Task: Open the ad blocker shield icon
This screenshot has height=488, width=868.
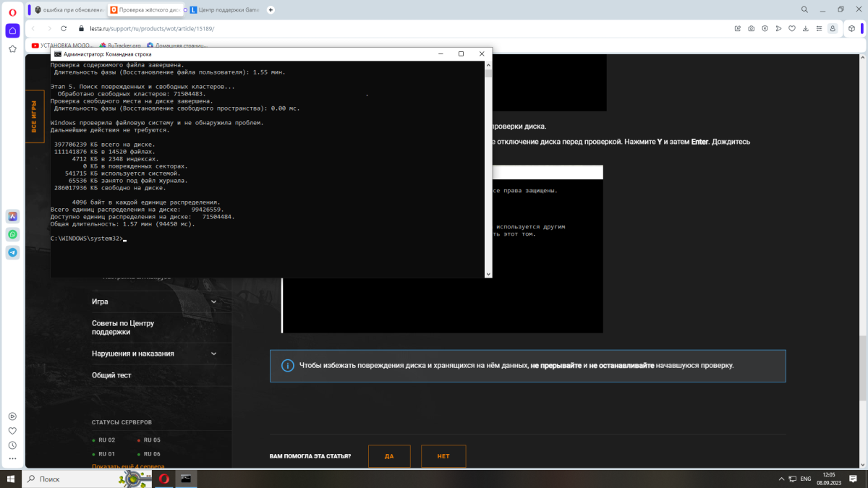Action: click(x=765, y=28)
